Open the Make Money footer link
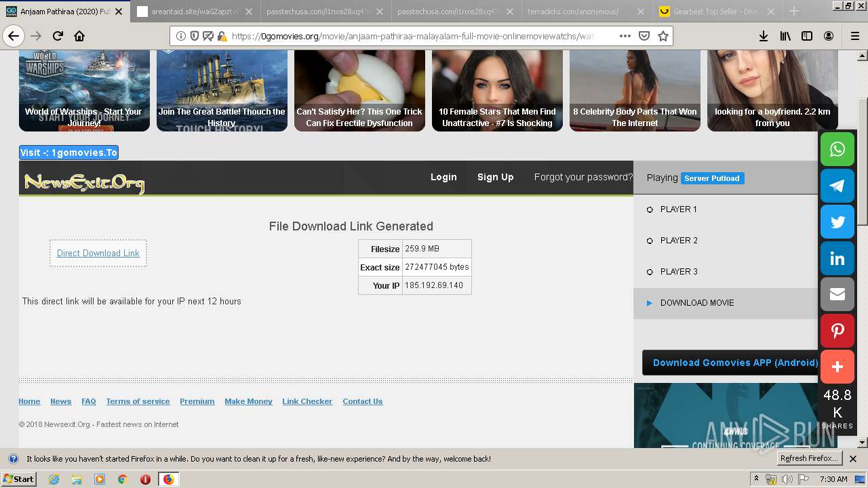Viewport: 868px width, 488px height. click(248, 401)
